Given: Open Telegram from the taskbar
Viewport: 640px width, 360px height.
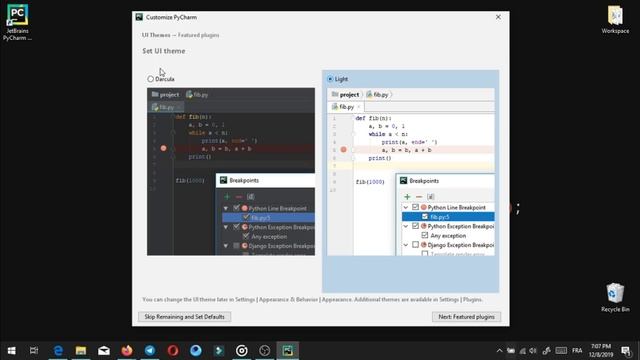Looking at the screenshot, I should tap(150, 351).
